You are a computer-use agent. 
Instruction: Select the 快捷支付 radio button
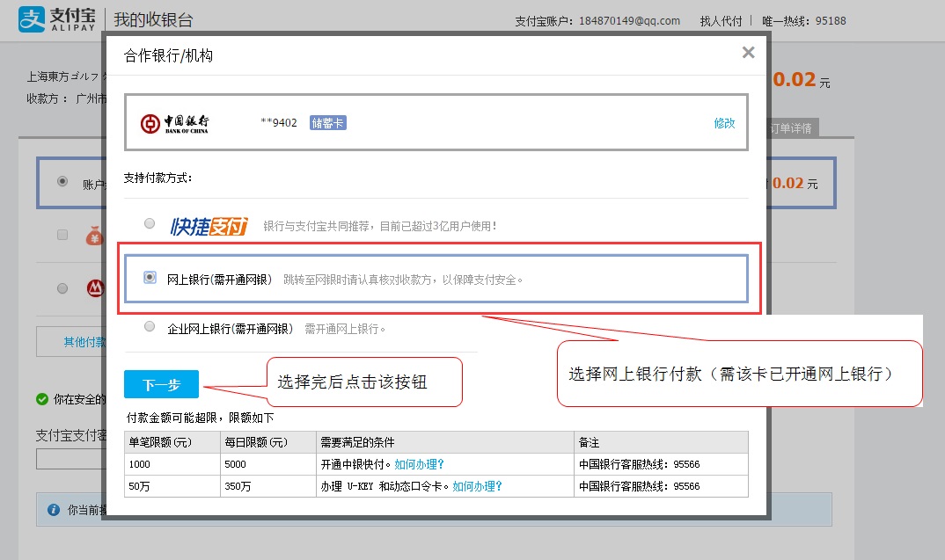click(150, 223)
